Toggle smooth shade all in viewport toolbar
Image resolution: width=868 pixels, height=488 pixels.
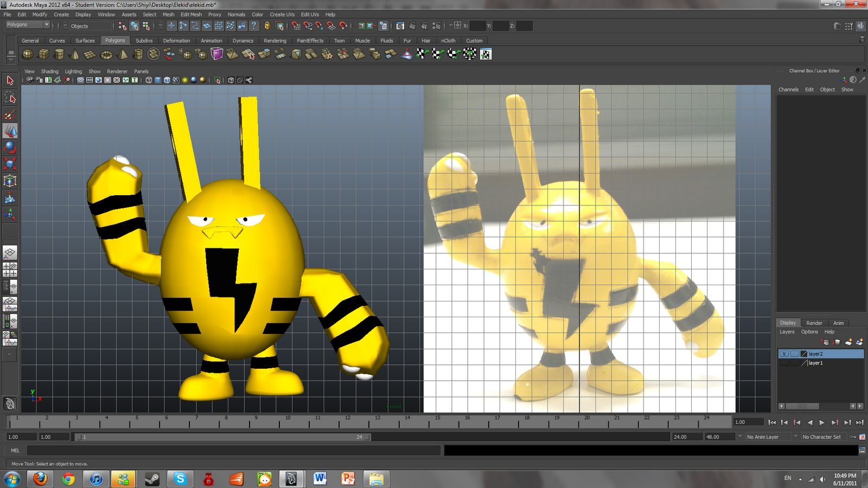(158, 80)
